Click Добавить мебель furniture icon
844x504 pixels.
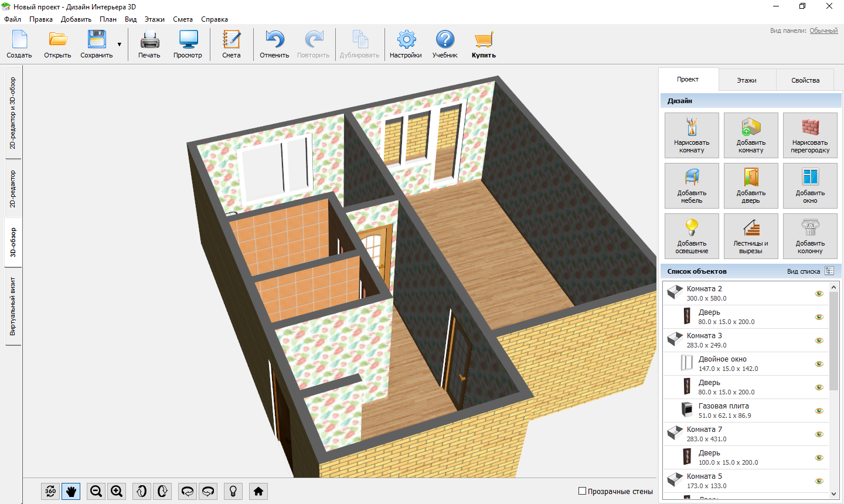[x=692, y=185]
